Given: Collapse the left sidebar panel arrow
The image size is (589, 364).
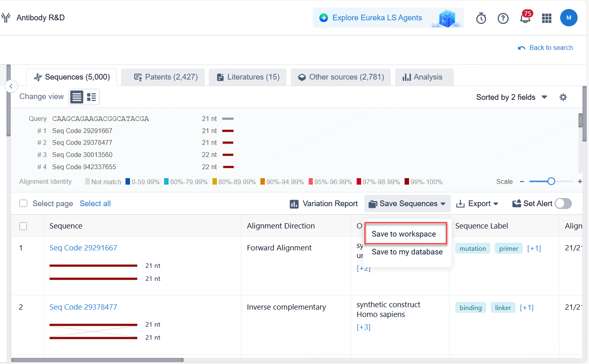Looking at the screenshot, I should pos(11,86).
